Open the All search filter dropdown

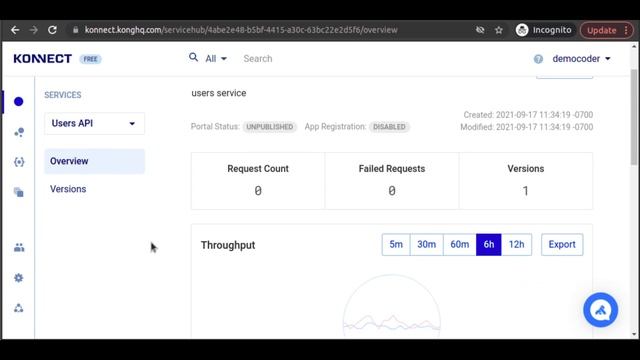coord(216,59)
